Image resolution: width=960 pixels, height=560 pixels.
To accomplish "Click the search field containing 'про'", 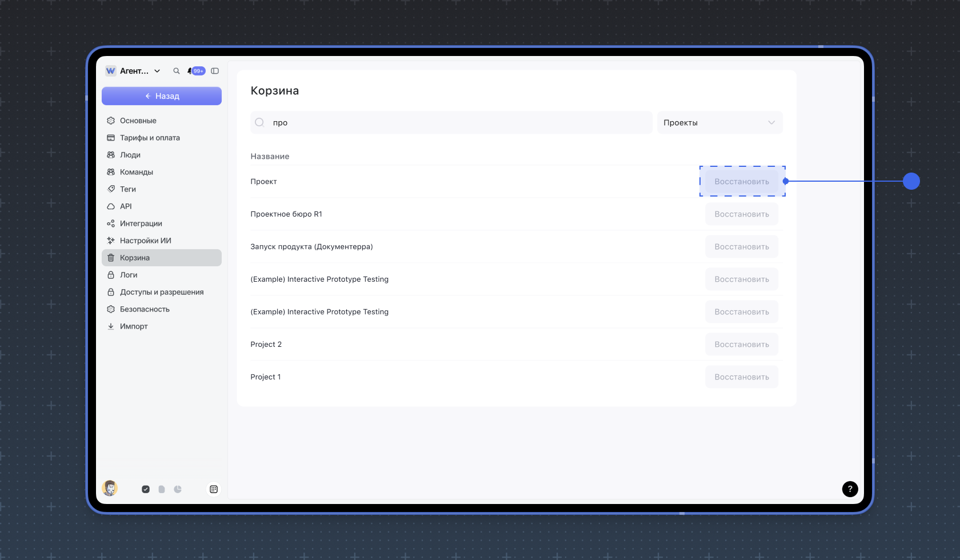I will 451,122.
